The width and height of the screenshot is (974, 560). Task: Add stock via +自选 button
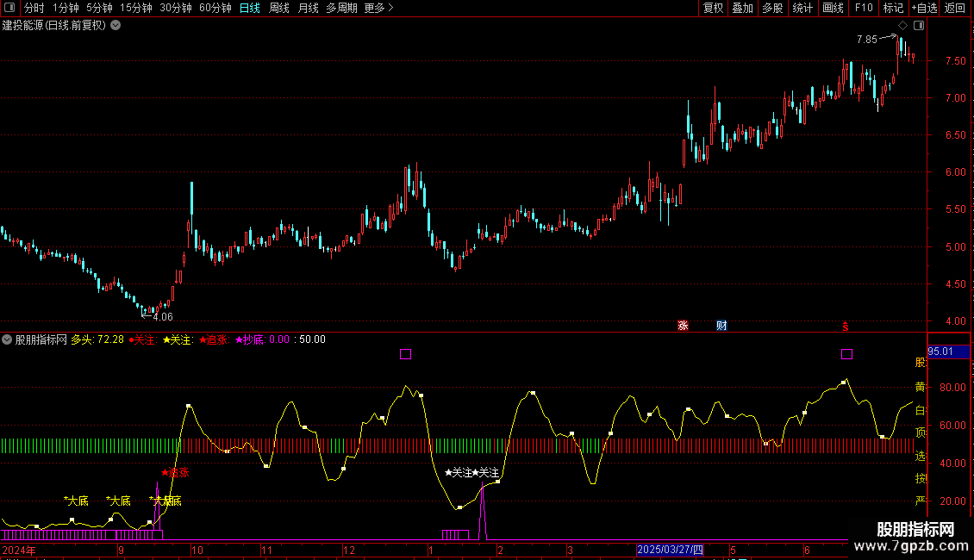pyautogui.click(x=923, y=8)
